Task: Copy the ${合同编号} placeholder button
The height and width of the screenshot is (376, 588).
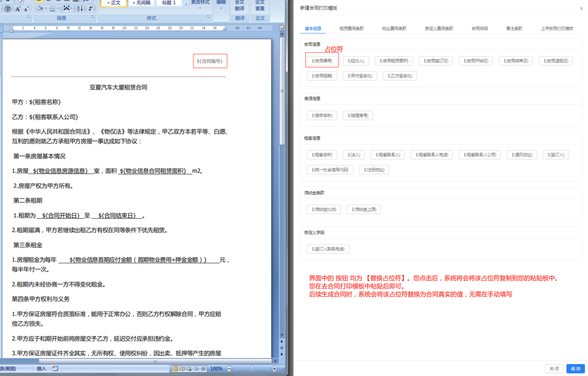Action: (322, 61)
